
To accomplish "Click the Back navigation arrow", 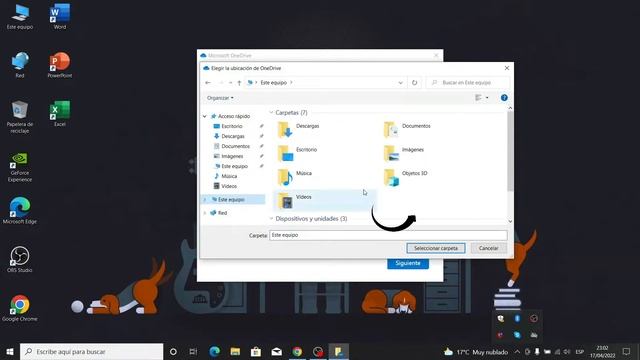I will 208,82.
